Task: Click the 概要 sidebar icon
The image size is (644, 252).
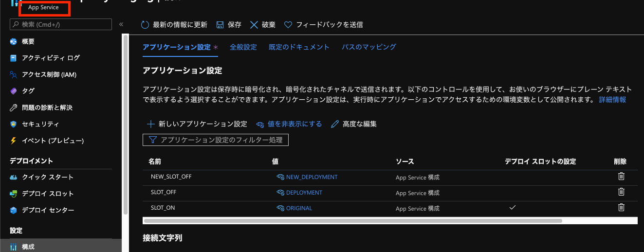Action: pyautogui.click(x=14, y=42)
